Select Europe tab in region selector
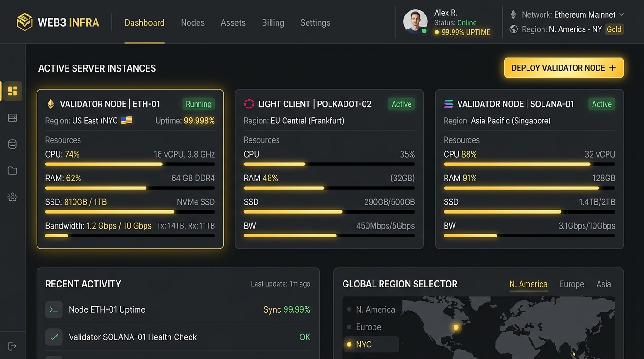This screenshot has width=644, height=359. coord(572,284)
